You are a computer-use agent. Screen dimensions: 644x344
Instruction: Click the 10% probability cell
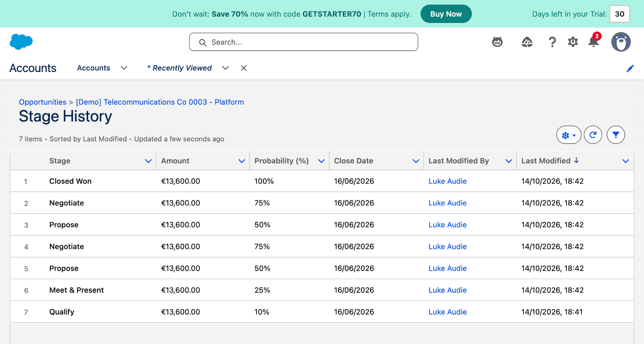click(262, 312)
